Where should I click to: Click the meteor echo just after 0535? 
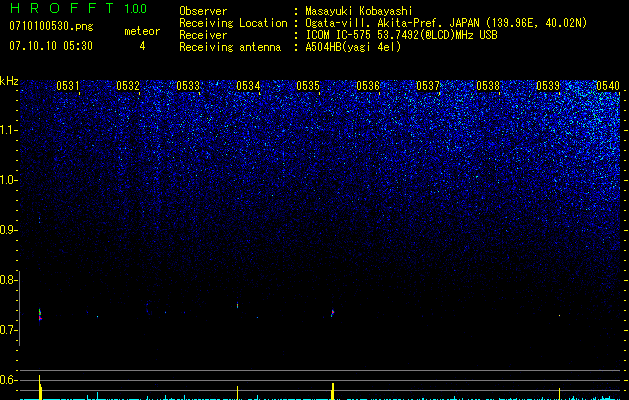click(x=333, y=313)
